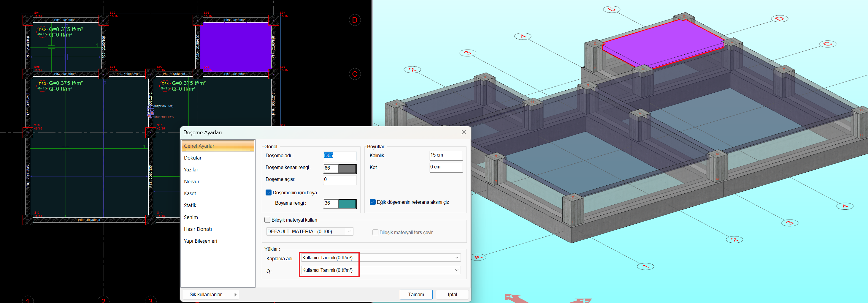Go to the Hasır Donatı section
This screenshot has width=868, height=303.
click(198, 229)
